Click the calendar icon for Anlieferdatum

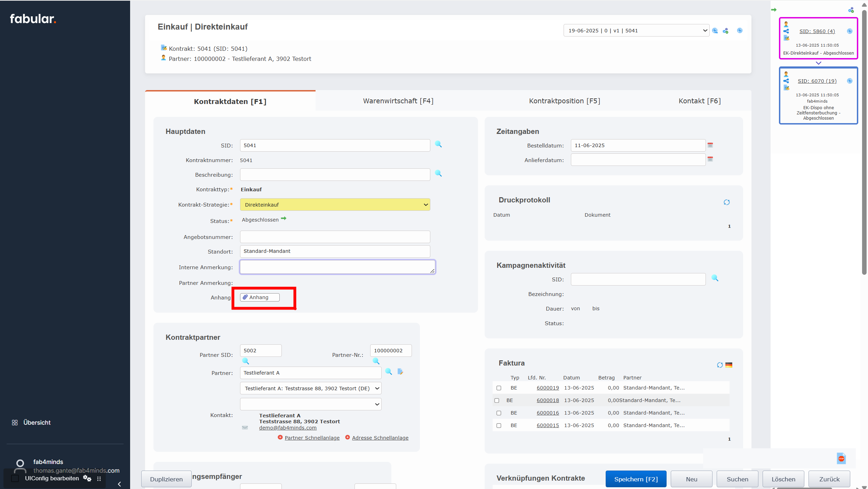[x=710, y=159]
